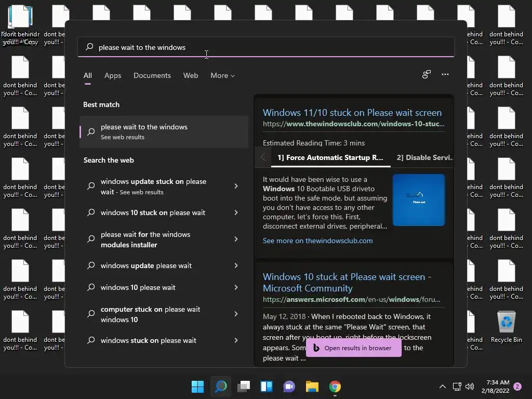Click the volume speaker icon in tray
This screenshot has width=532, height=399.
(x=470, y=387)
